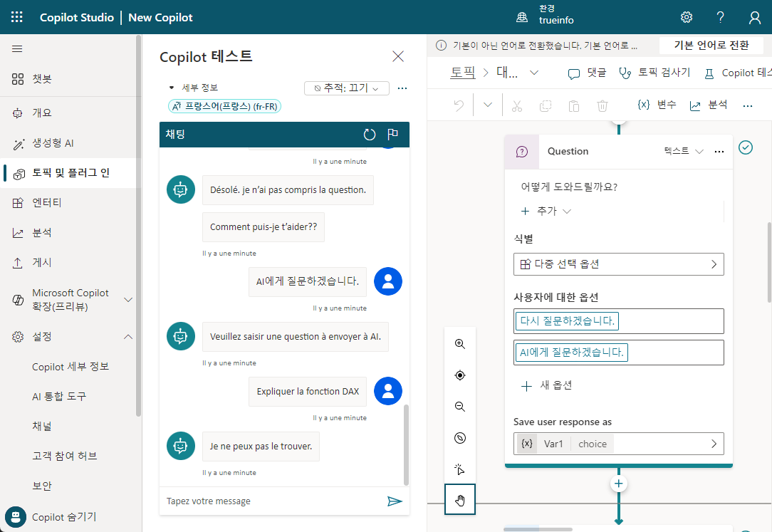Add 새 옵션 to user options
772x532 pixels.
click(x=546, y=385)
